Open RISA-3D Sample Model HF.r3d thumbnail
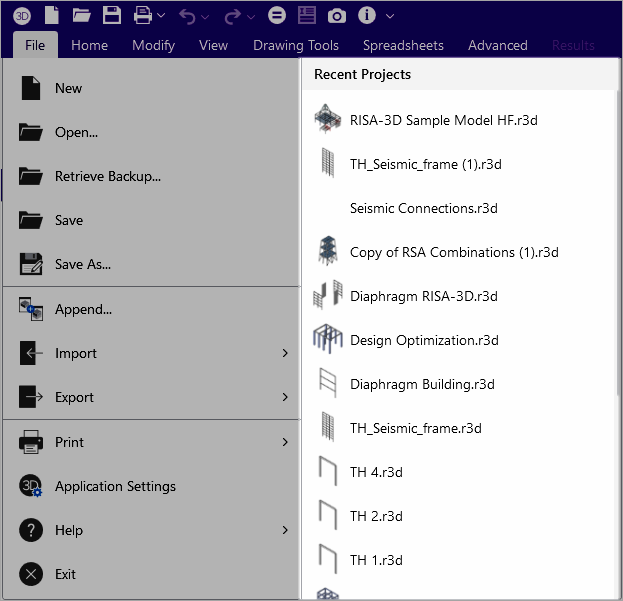 pos(327,120)
